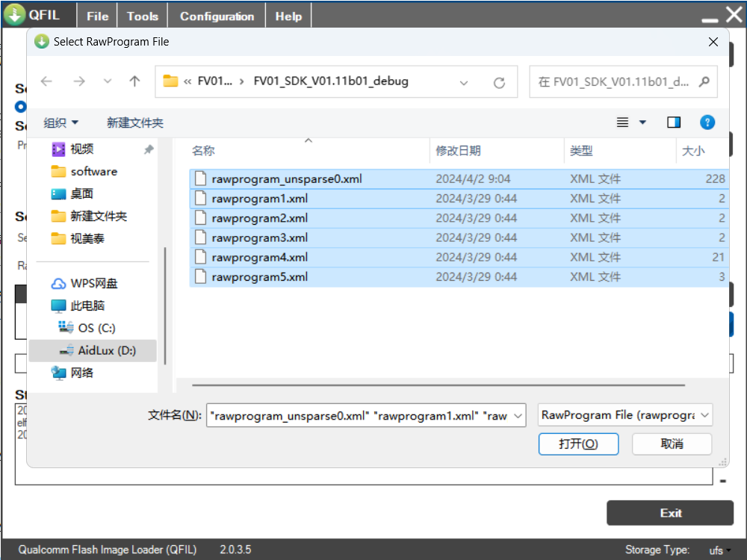This screenshot has height=560, width=747.
Task: Click the FV01... parent breadcrumb
Action: (215, 81)
